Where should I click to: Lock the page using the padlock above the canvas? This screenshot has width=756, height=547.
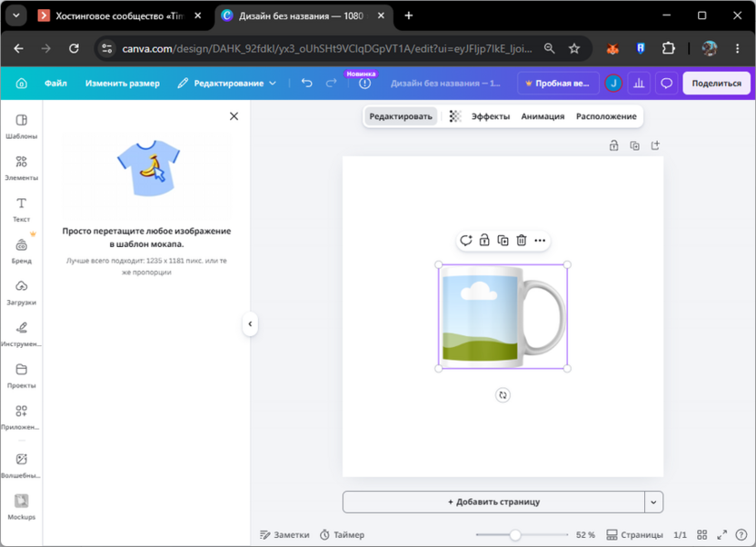[613, 145]
